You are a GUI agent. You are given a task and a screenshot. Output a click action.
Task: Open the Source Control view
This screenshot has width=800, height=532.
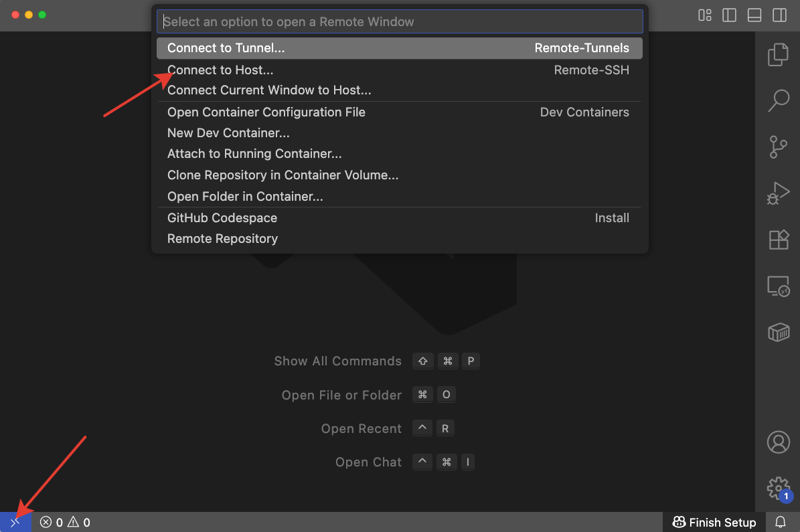pyautogui.click(x=778, y=147)
